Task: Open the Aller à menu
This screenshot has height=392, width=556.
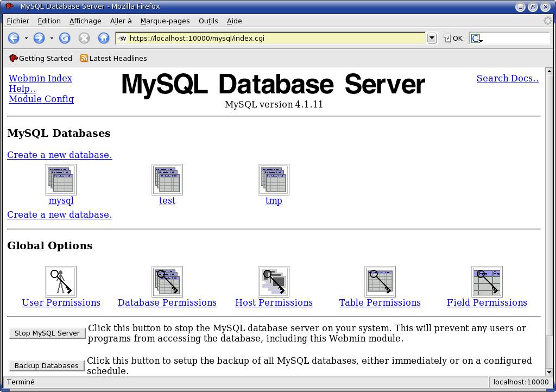Action: pyautogui.click(x=121, y=21)
